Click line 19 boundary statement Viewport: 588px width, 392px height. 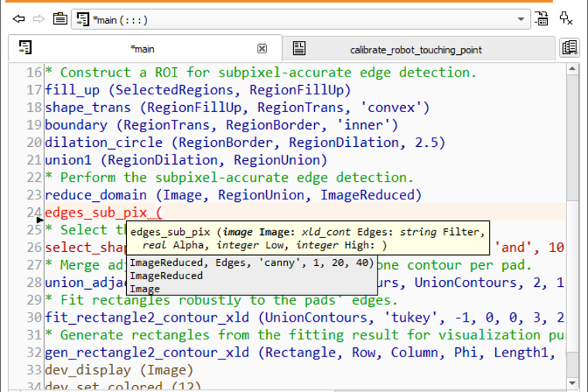pos(221,125)
